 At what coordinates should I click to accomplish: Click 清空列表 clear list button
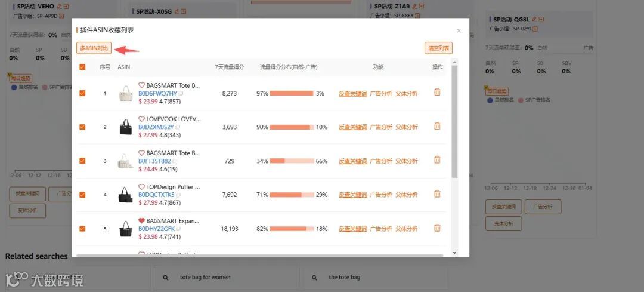[439, 48]
